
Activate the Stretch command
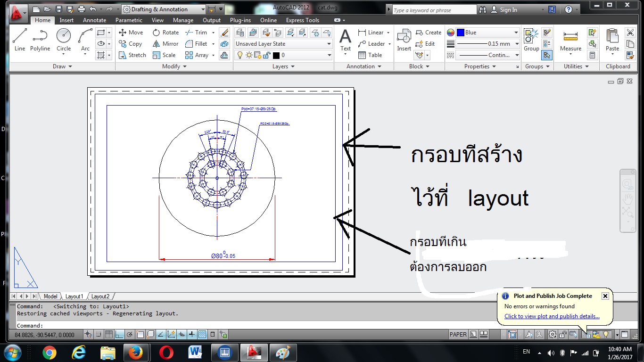tap(132, 55)
